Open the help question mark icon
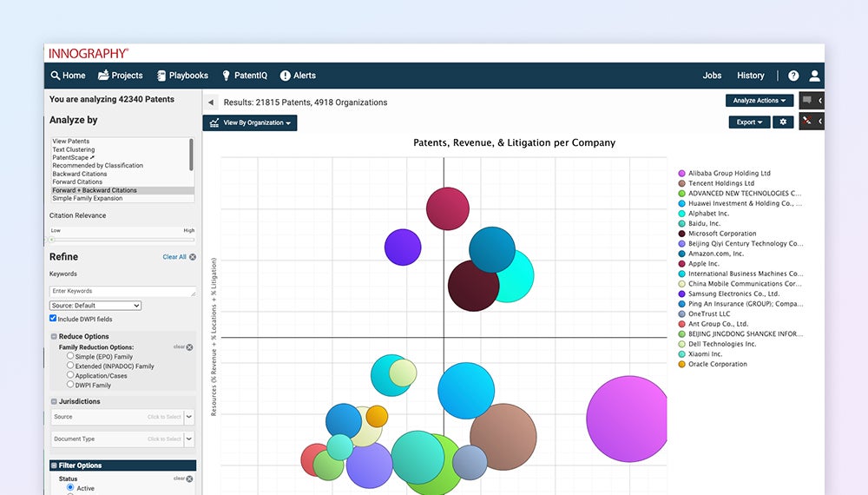Screen dimensions: 868x495 (x=793, y=76)
